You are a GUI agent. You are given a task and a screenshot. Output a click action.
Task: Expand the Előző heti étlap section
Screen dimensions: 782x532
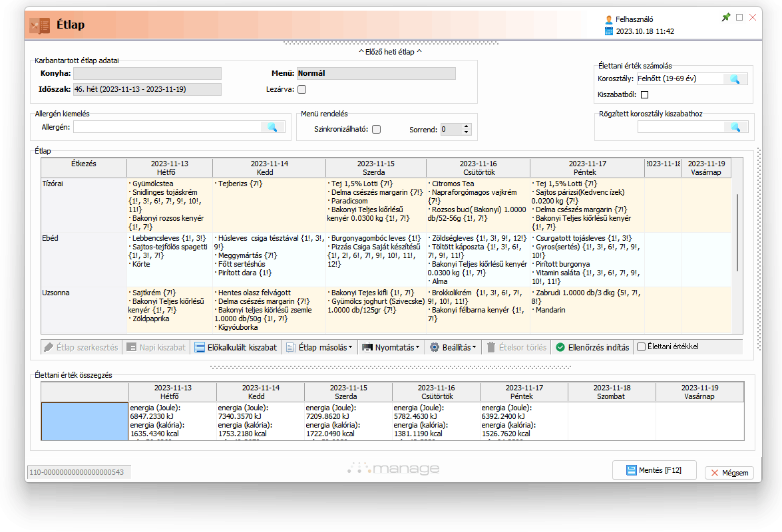(390, 51)
